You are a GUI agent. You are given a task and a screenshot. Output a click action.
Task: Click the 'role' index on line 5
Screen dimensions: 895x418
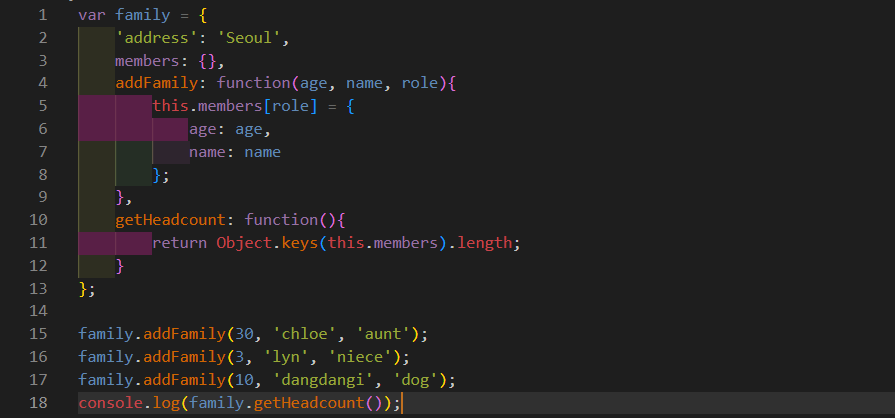pos(291,106)
